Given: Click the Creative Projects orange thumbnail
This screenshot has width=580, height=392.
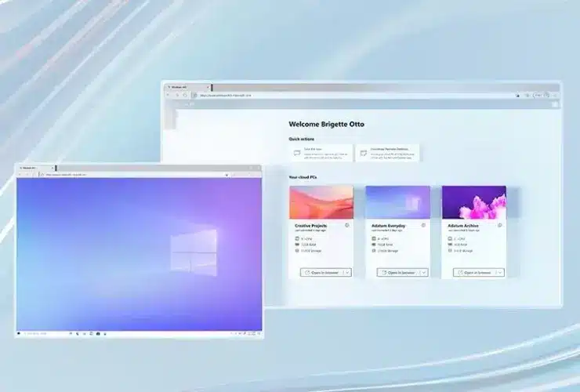Looking at the screenshot, I should coord(321,202).
